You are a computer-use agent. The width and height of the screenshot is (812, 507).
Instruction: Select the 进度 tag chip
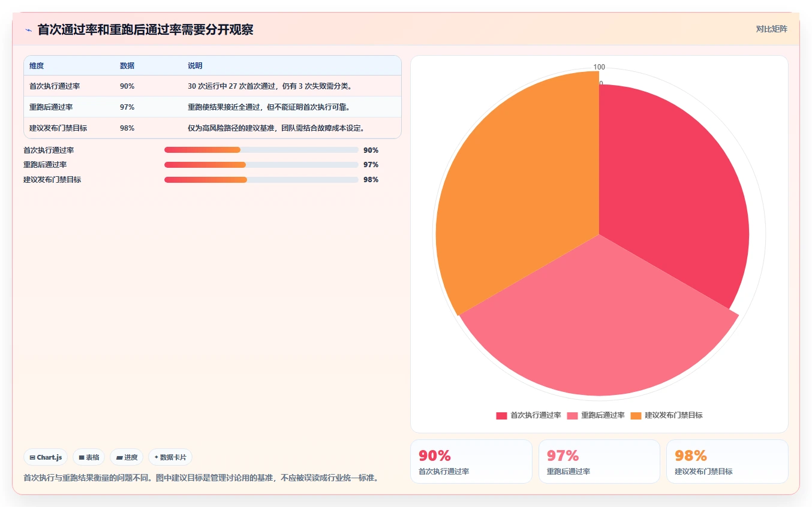(127, 457)
